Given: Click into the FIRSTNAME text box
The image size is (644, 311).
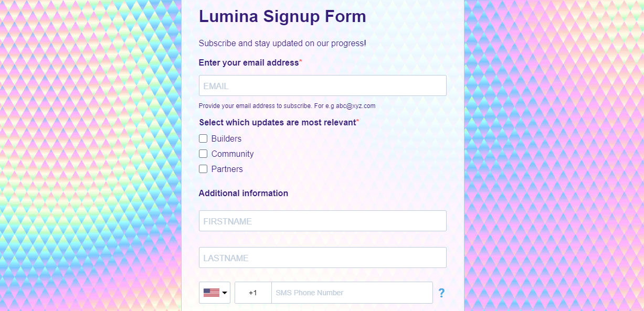Looking at the screenshot, I should tap(323, 221).
